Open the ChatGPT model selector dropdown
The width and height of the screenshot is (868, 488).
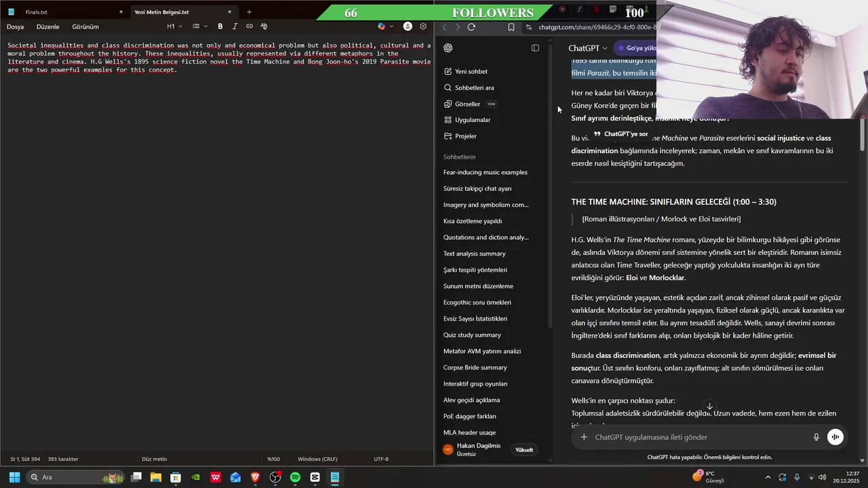pyautogui.click(x=588, y=48)
